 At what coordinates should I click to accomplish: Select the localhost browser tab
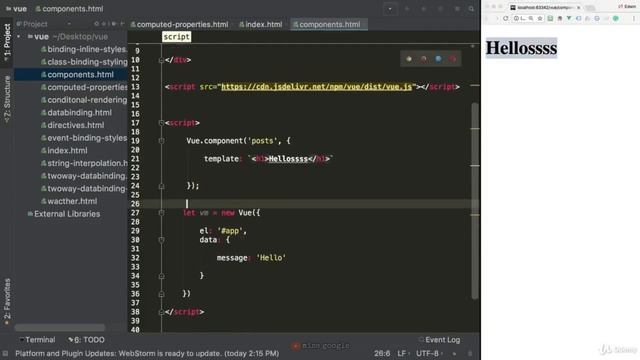click(545, 7)
